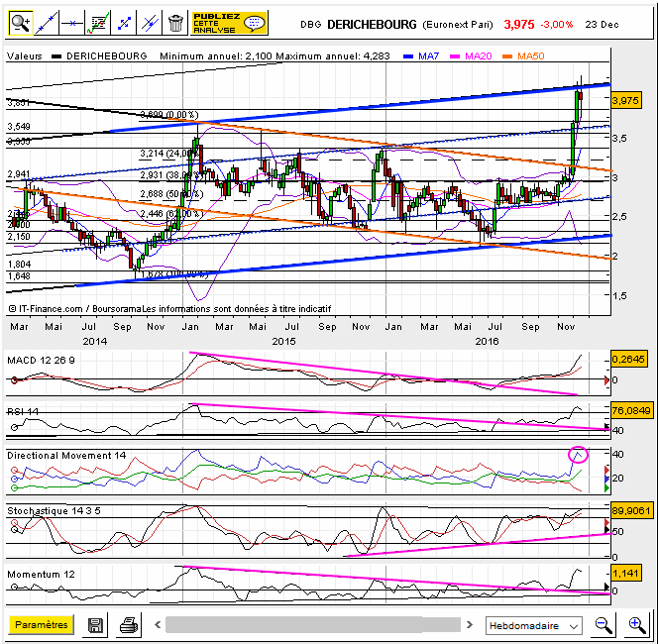Click the MACD 12 26 9 label
The width and height of the screenshot is (658, 644).
[41, 361]
